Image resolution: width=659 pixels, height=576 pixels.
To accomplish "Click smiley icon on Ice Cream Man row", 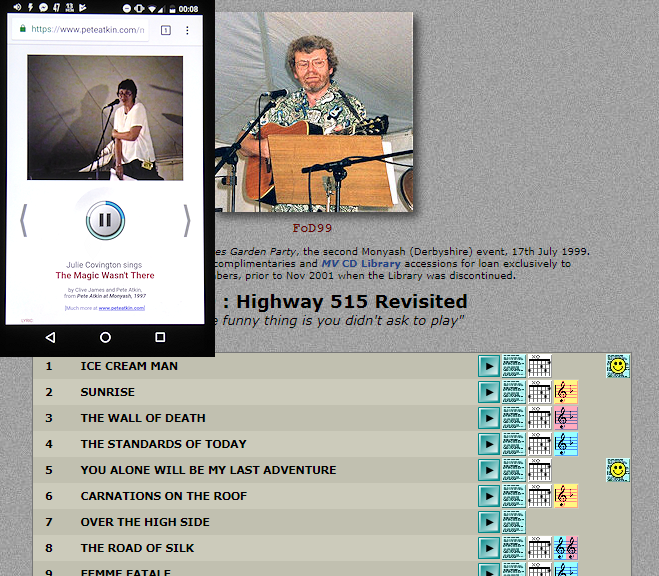I will [618, 366].
